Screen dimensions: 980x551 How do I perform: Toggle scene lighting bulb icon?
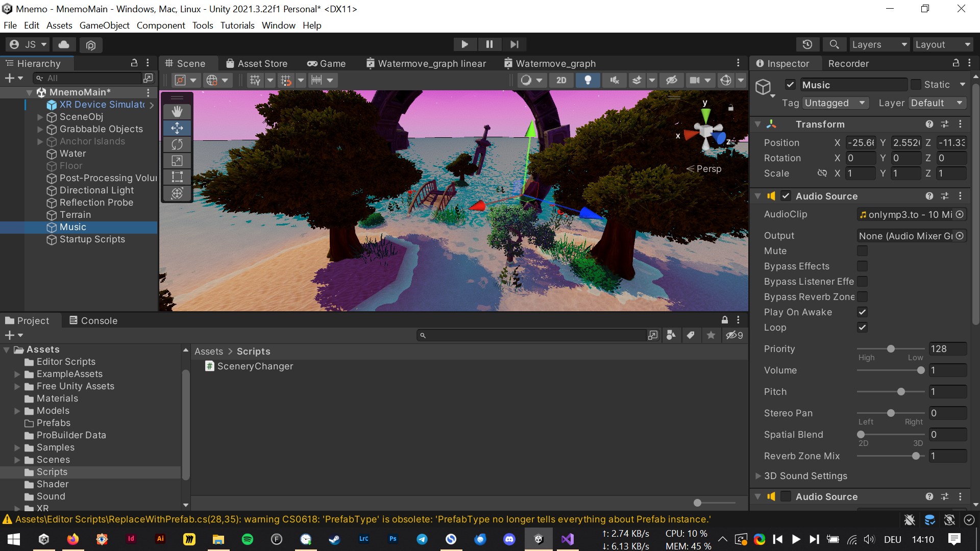(587, 80)
